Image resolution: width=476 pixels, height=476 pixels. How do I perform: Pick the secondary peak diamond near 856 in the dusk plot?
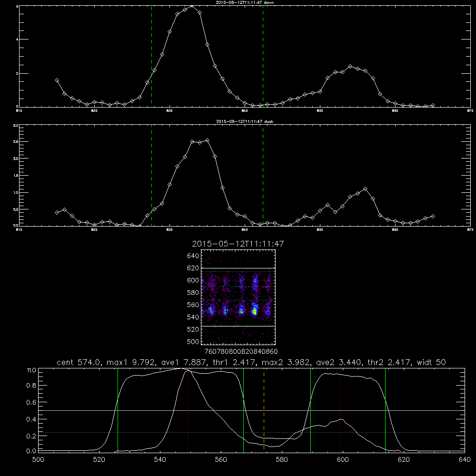(365, 189)
